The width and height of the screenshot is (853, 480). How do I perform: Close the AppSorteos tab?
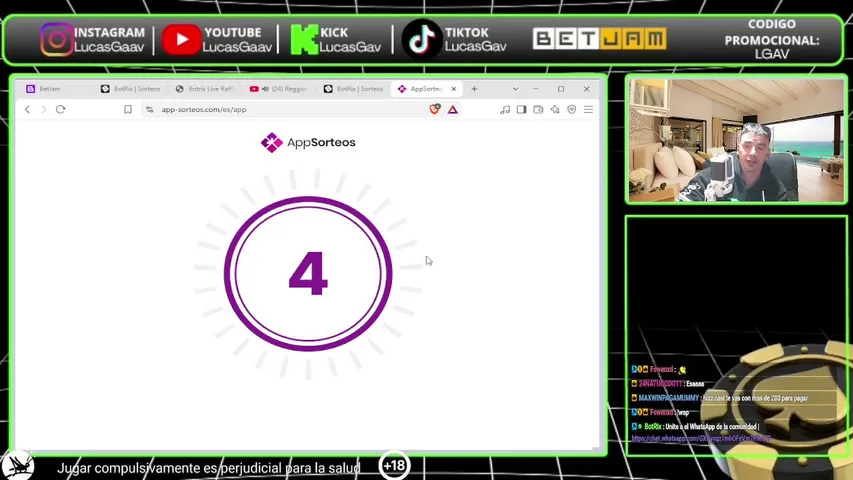pyautogui.click(x=454, y=89)
